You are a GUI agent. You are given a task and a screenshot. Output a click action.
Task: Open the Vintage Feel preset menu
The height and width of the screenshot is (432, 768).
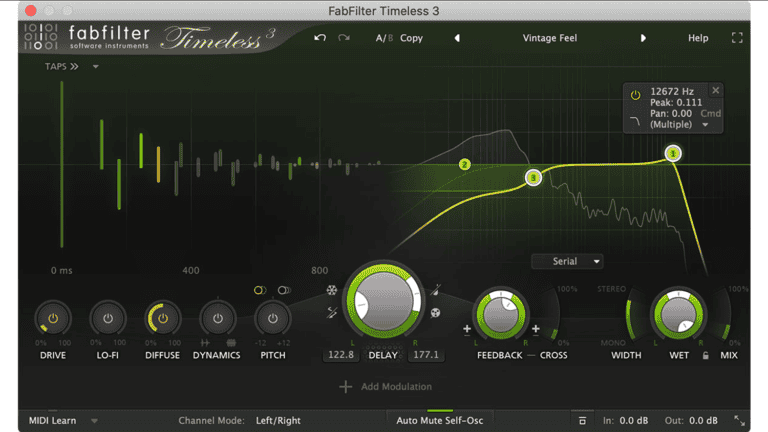[x=550, y=38]
